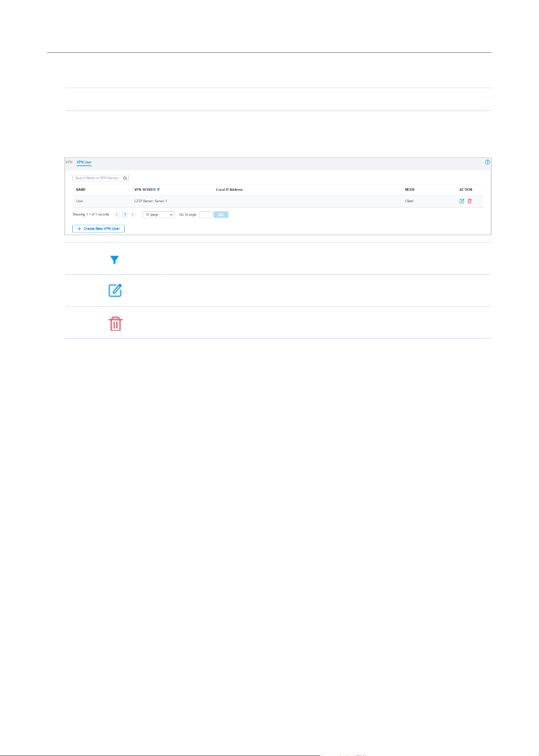539x756 pixels.
Task: Open the 10 /page dropdown
Action: point(159,215)
